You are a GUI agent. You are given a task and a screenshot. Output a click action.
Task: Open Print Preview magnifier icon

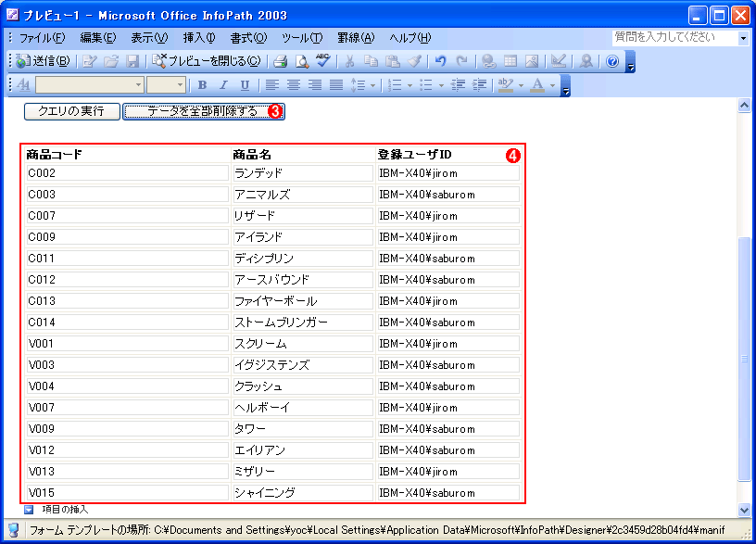click(302, 61)
